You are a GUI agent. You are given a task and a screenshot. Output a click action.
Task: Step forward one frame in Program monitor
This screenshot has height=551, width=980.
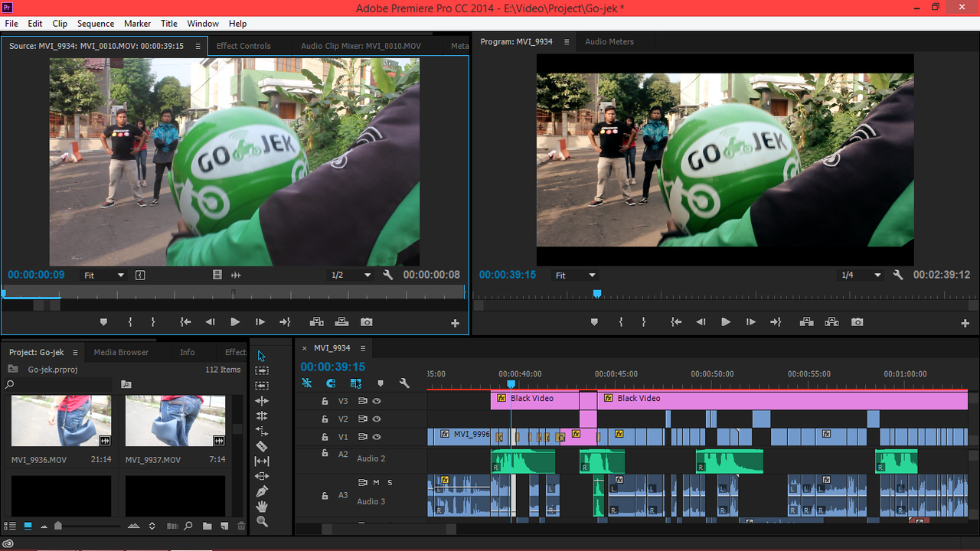click(751, 322)
